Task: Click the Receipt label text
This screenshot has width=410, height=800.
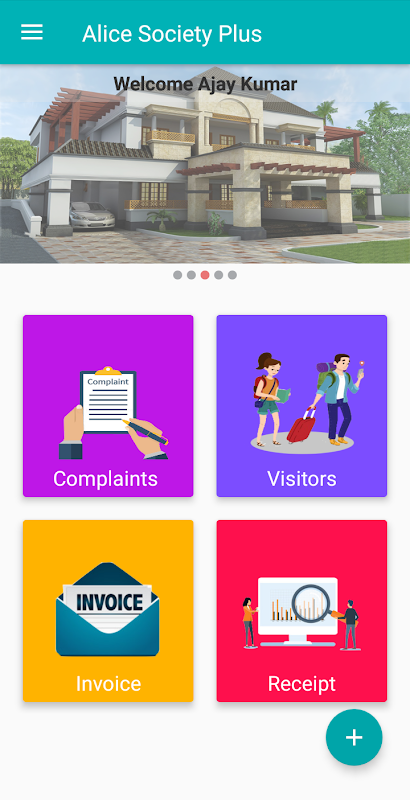Action: (x=302, y=684)
